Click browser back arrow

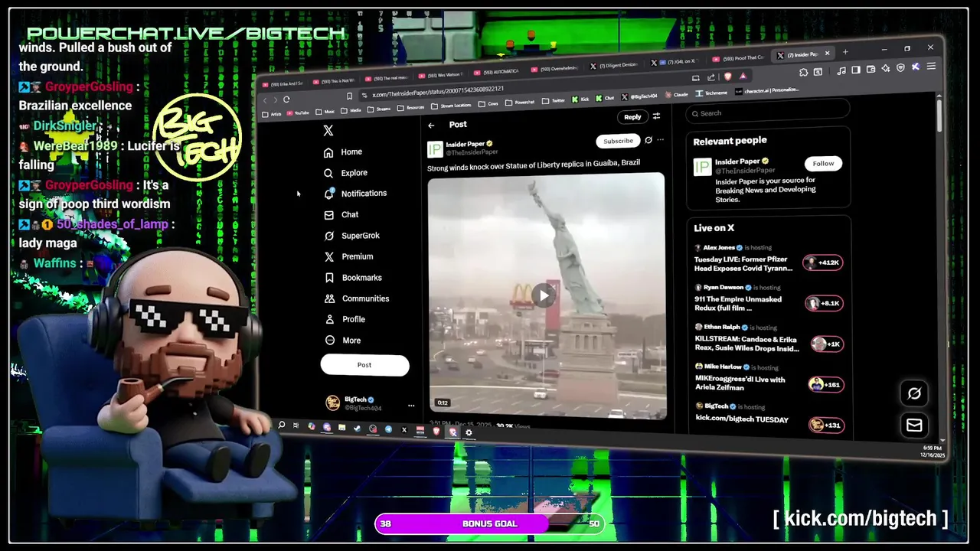pos(265,100)
